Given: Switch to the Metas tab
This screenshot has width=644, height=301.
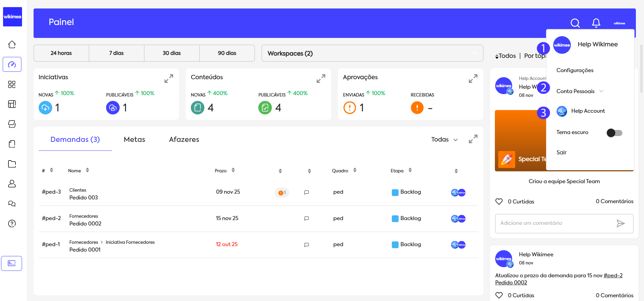Looking at the screenshot, I should point(134,139).
